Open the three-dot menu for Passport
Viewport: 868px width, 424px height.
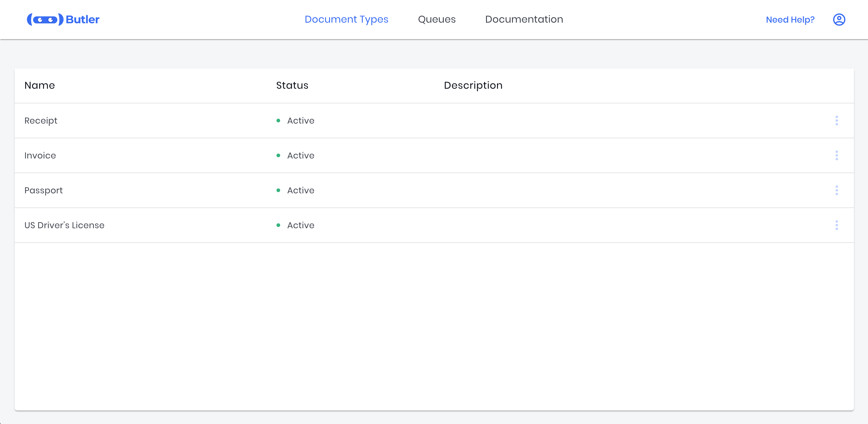837,190
